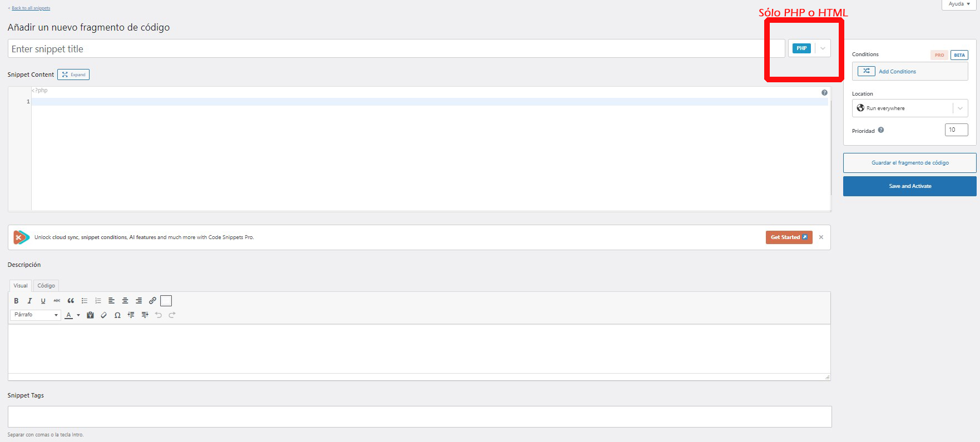Image resolution: width=980 pixels, height=442 pixels.
Task: Click the bulleted list icon
Action: pyautogui.click(x=85, y=301)
